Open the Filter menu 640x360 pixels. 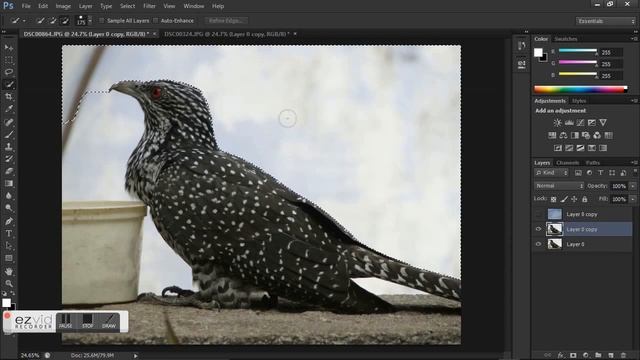pyautogui.click(x=149, y=6)
